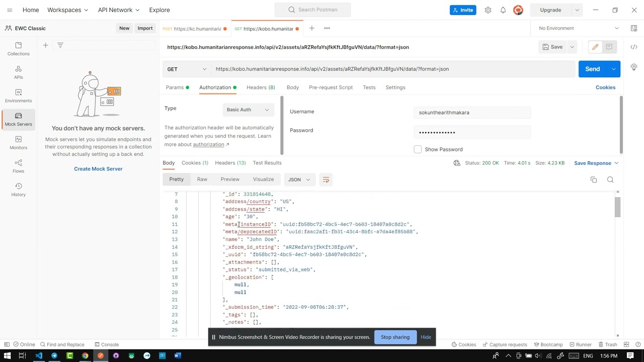644x362 pixels.
Task: Check the Show Password checkbox
Action: pos(418,149)
